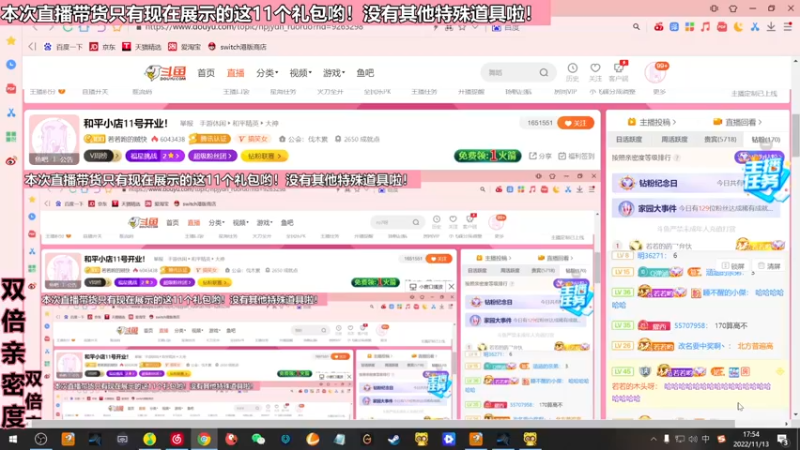Click the browser address bar URL

pos(254,27)
